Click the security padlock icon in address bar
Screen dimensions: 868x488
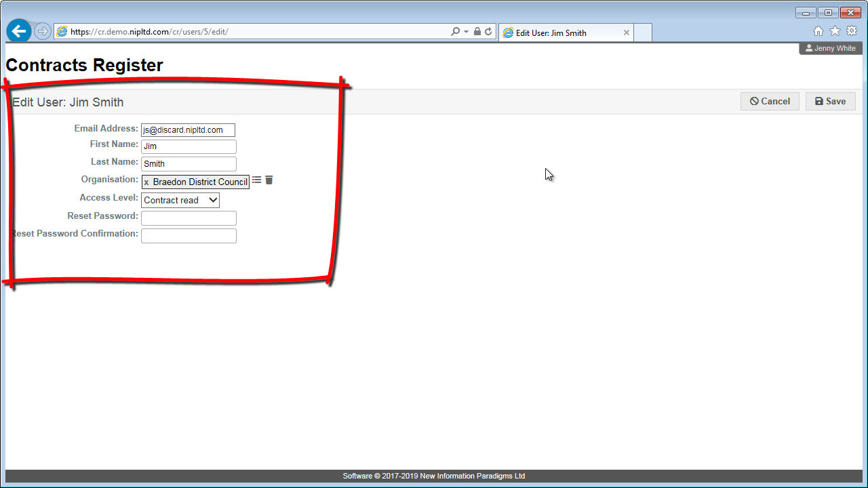coord(477,32)
